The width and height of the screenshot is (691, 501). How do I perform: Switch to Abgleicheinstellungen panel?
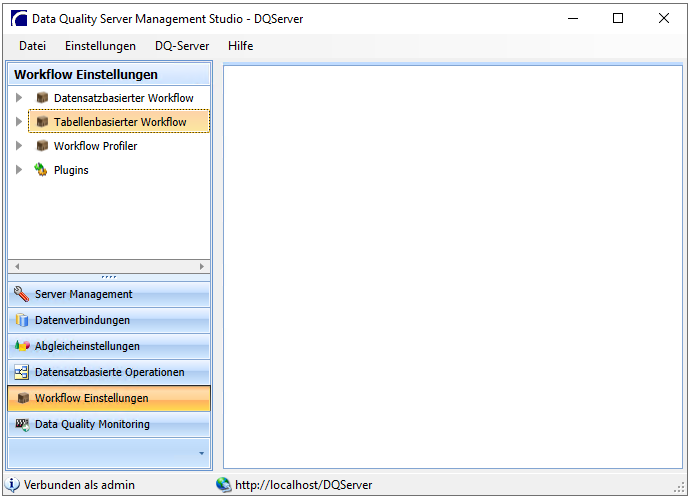[109, 346]
